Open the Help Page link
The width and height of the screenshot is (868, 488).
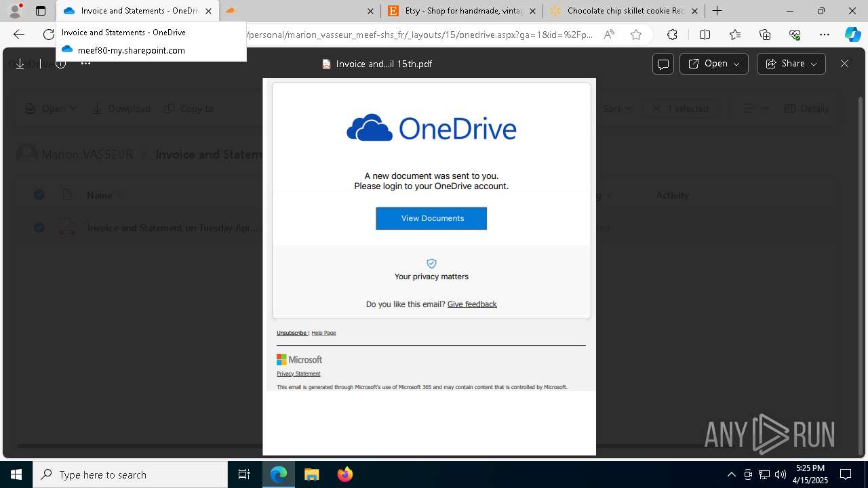[x=323, y=333]
